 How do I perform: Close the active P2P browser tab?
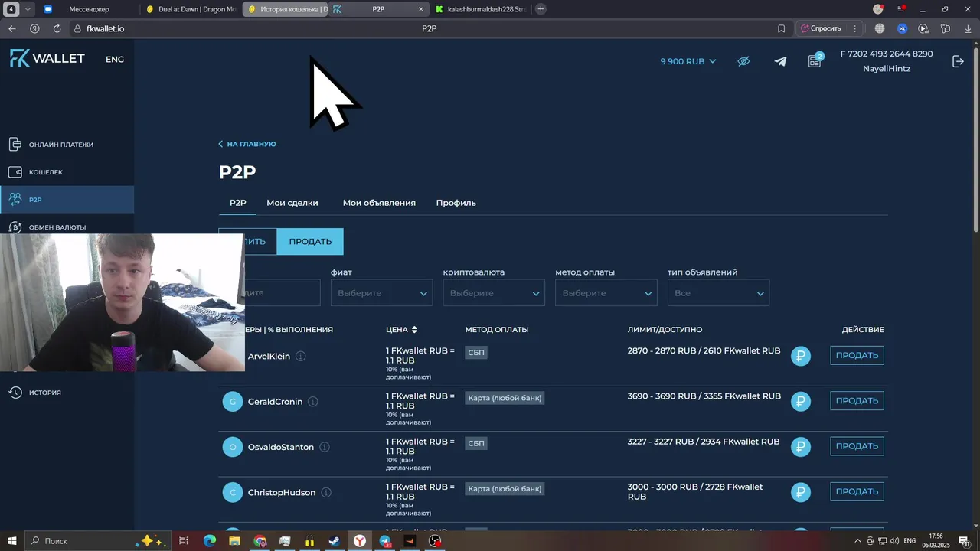(x=421, y=9)
